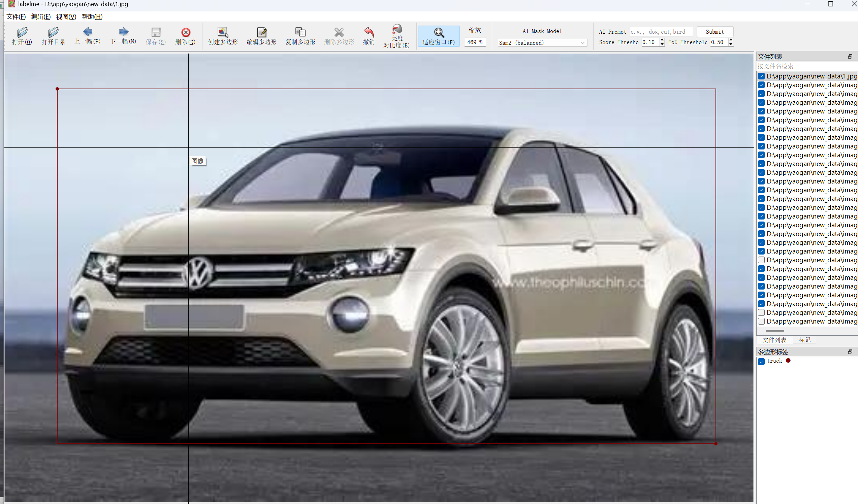
Task: Click the Fit Window (适应窗口) button
Action: pos(438,36)
